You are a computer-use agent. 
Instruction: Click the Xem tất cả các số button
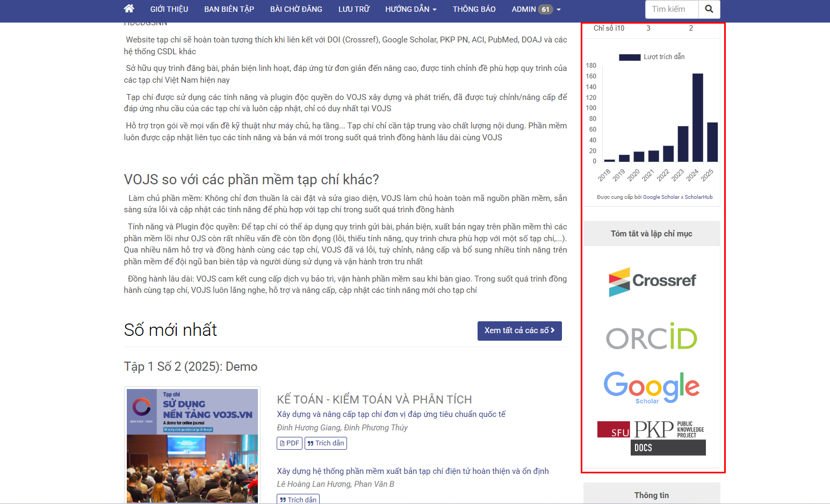pos(519,331)
